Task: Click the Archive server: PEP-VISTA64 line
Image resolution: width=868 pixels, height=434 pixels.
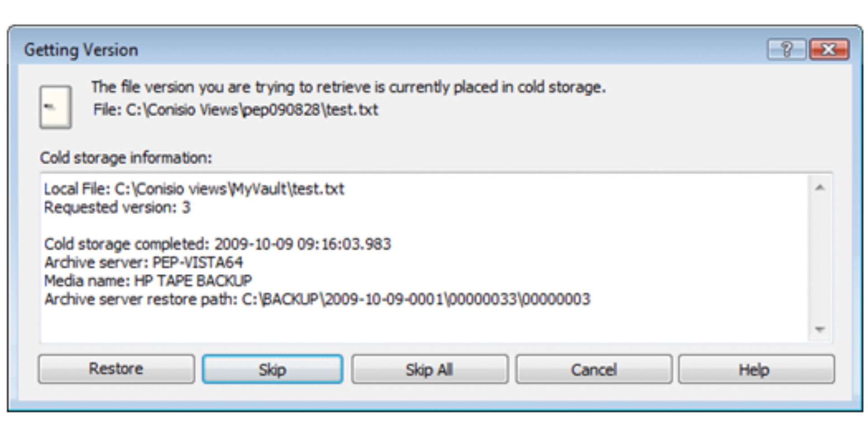Action: coord(143,262)
